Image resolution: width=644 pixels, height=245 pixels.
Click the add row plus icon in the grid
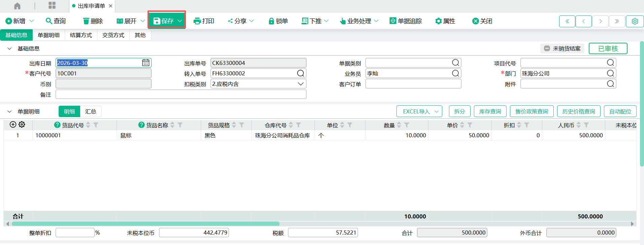(x=13, y=125)
